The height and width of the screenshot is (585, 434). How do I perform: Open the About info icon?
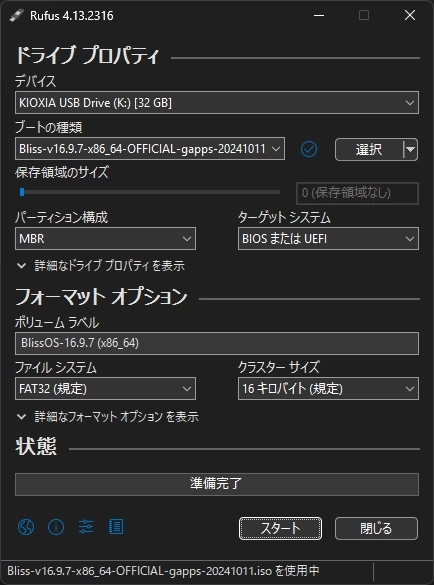pos(56,527)
